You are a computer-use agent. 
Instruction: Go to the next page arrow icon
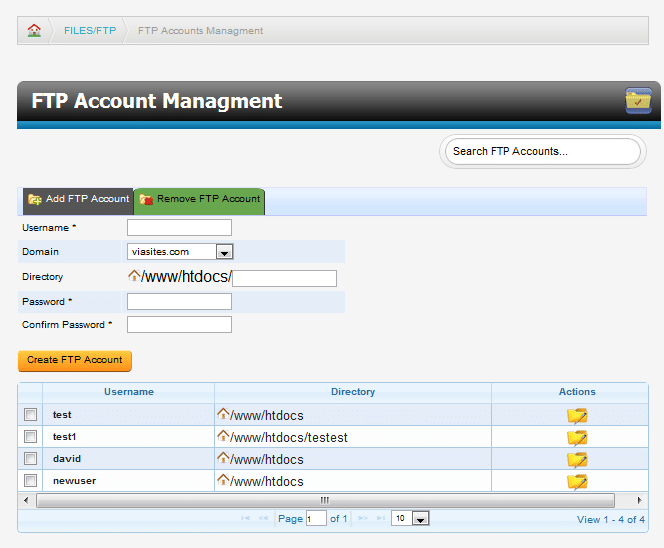(364, 519)
